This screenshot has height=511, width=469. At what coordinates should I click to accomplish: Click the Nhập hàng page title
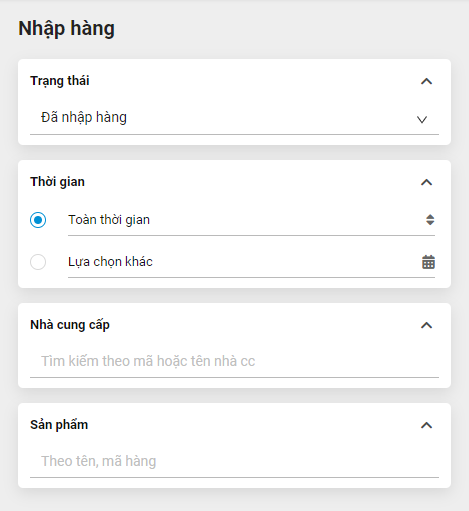pyautogui.click(x=66, y=28)
